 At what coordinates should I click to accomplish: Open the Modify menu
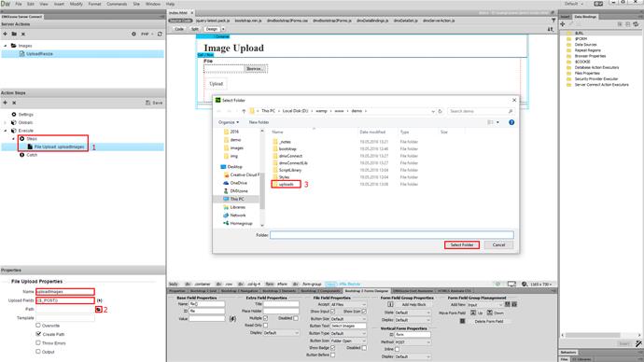(x=76, y=4)
